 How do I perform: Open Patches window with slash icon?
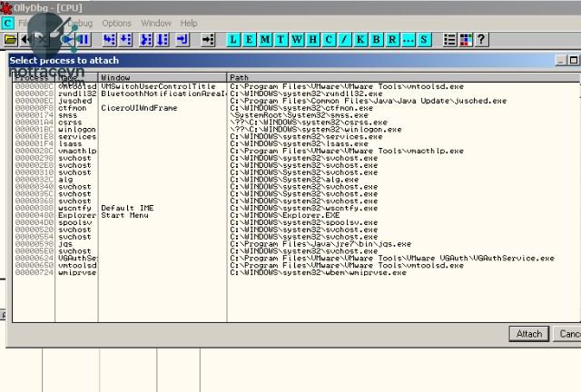pyautogui.click(x=345, y=40)
